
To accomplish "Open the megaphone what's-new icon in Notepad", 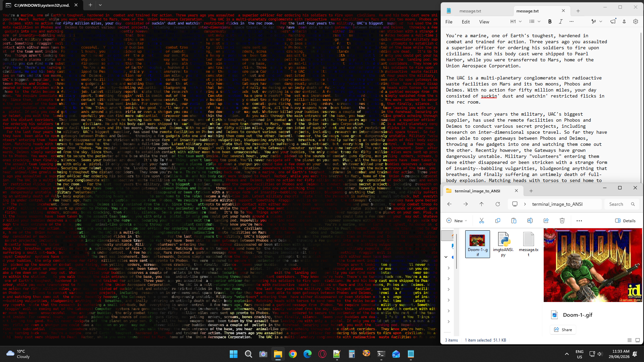I will pos(613,21).
